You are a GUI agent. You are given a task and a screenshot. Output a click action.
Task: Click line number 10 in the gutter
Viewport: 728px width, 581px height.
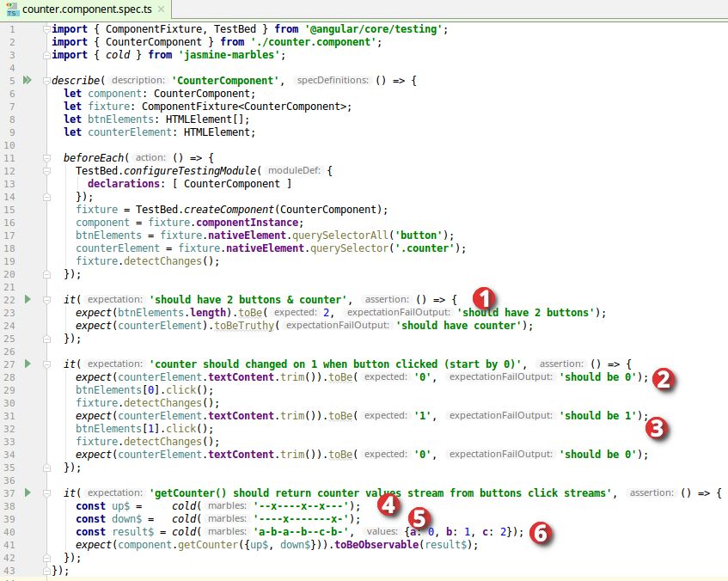[9, 145]
